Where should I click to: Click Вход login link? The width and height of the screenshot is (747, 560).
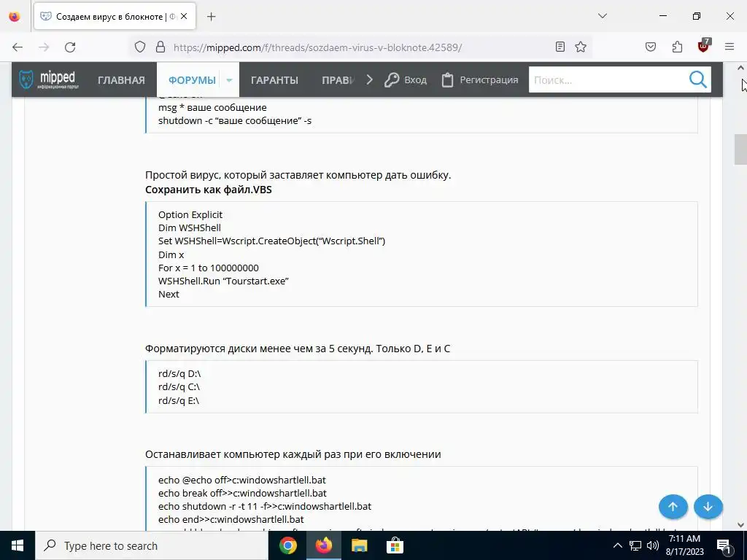(406, 80)
